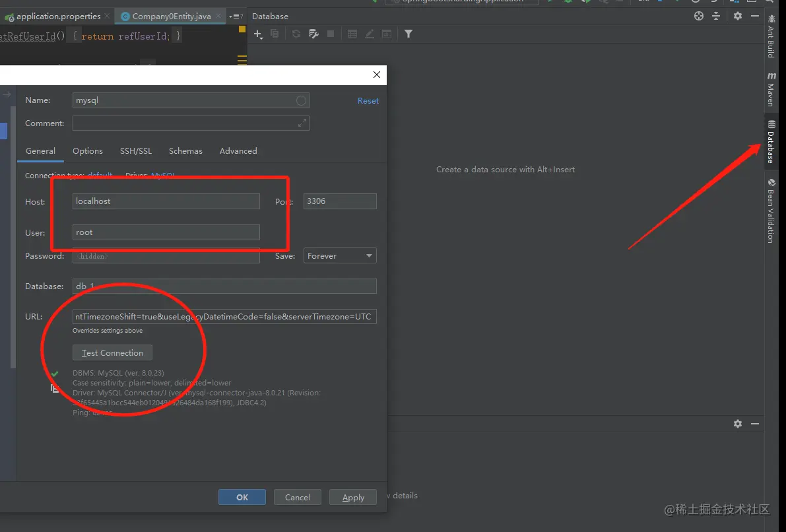786x532 pixels.
Task: Switch to the Options tab
Action: tap(88, 151)
